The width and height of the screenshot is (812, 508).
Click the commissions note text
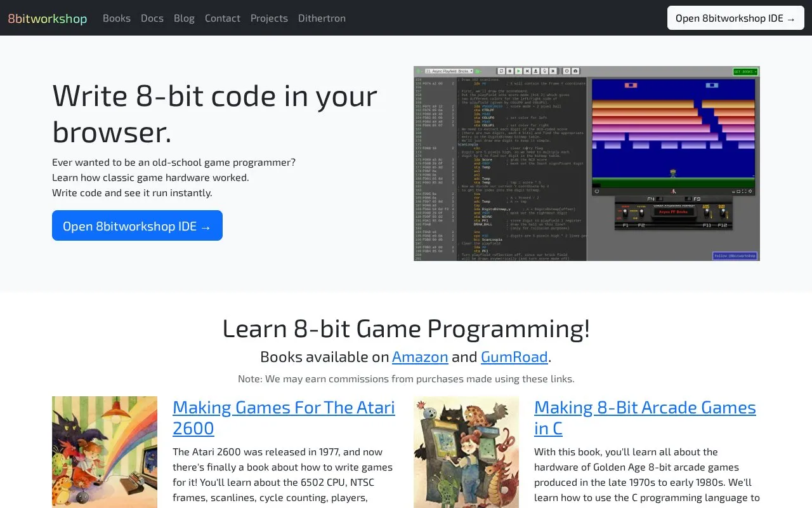point(406,379)
